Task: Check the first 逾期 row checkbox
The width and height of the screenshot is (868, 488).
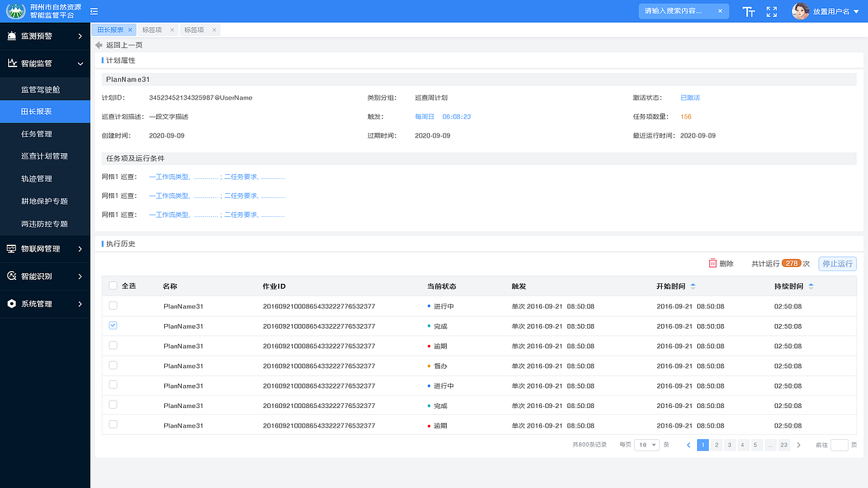Action: (113, 345)
